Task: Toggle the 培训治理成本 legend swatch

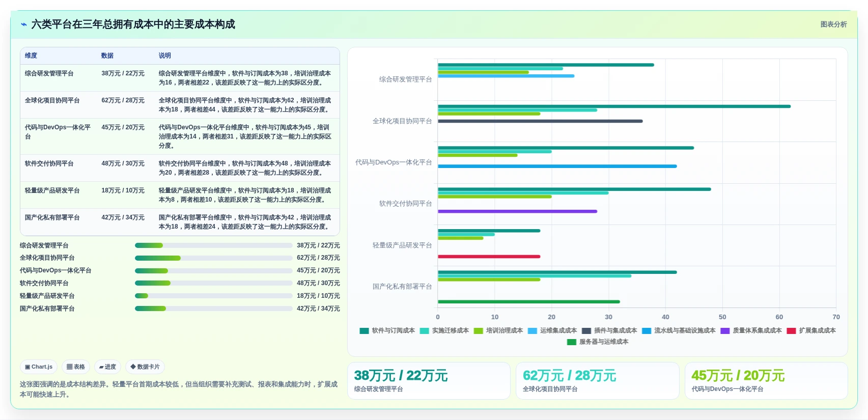Action: coord(478,331)
